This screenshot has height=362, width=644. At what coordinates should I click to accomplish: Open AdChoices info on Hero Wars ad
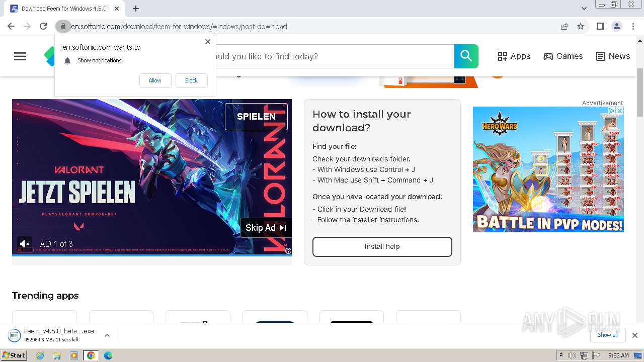click(x=612, y=111)
